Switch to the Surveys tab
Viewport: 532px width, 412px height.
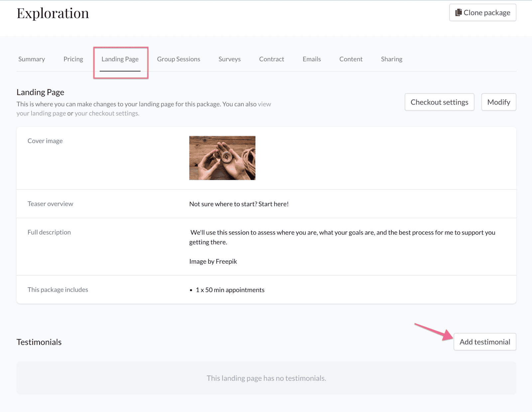click(229, 59)
